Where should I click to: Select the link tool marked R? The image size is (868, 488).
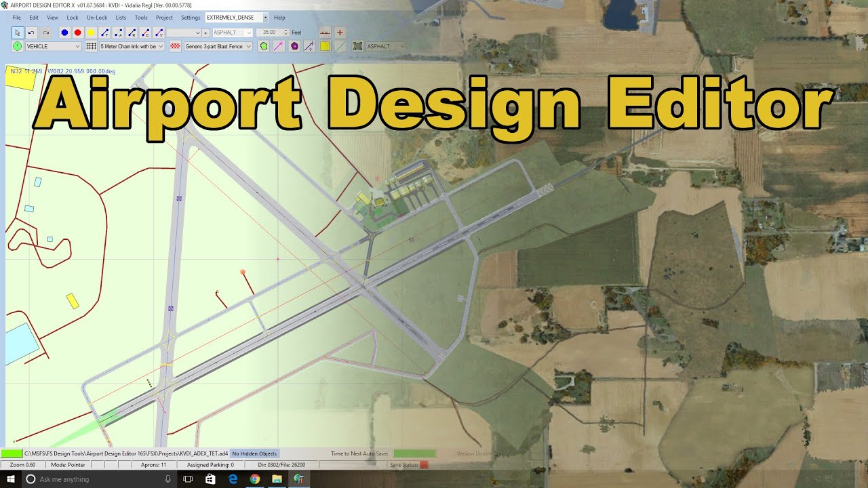pos(132,33)
